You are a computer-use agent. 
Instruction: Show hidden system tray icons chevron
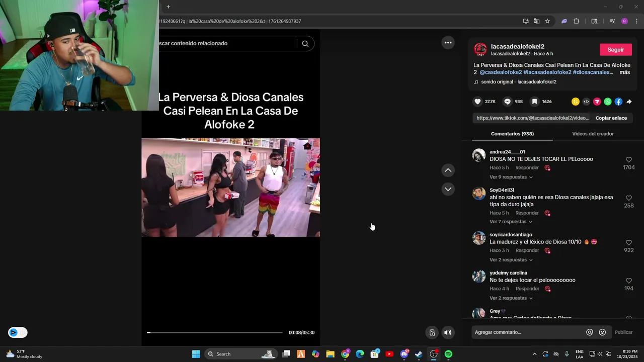pos(534,354)
